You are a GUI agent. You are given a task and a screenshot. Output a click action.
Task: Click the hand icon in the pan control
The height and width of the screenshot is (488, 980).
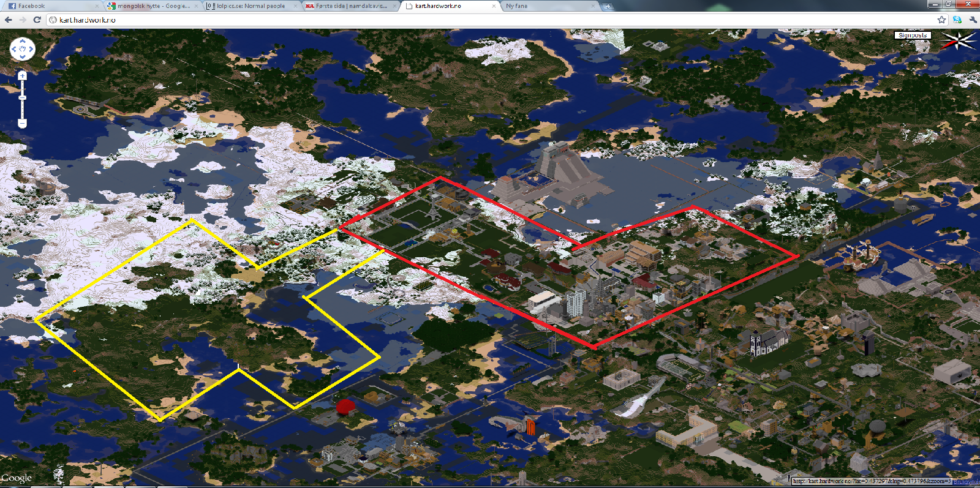point(23,49)
